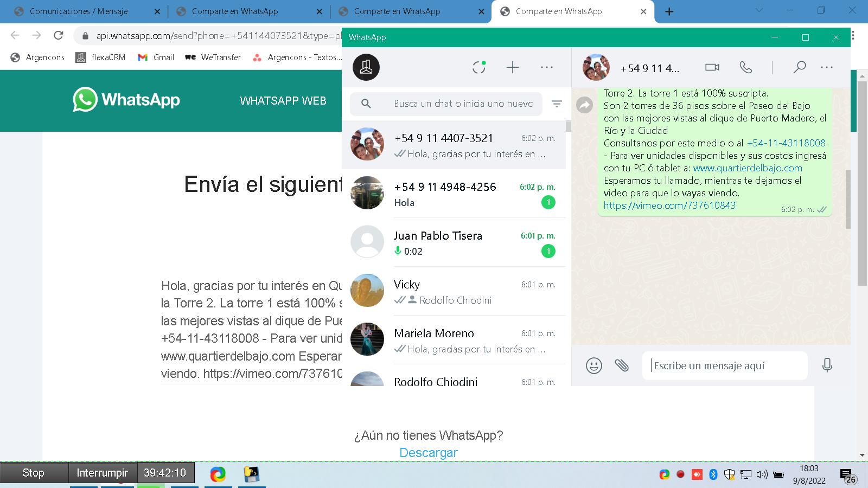Search within the open conversation

point(799,67)
